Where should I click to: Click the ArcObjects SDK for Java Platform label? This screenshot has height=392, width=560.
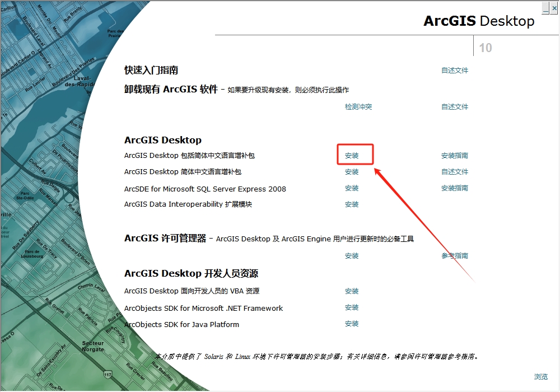pos(181,325)
